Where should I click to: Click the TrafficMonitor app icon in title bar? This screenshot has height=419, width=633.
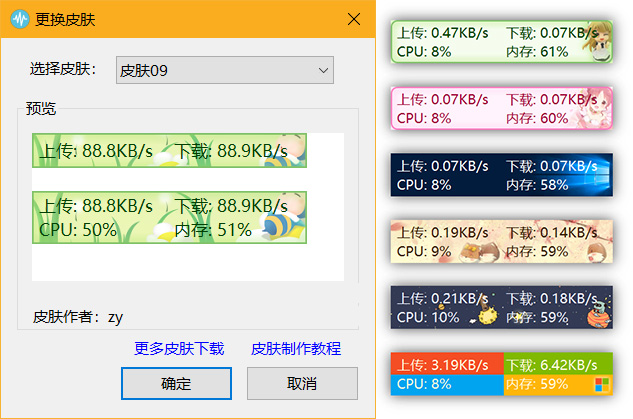click(x=20, y=19)
